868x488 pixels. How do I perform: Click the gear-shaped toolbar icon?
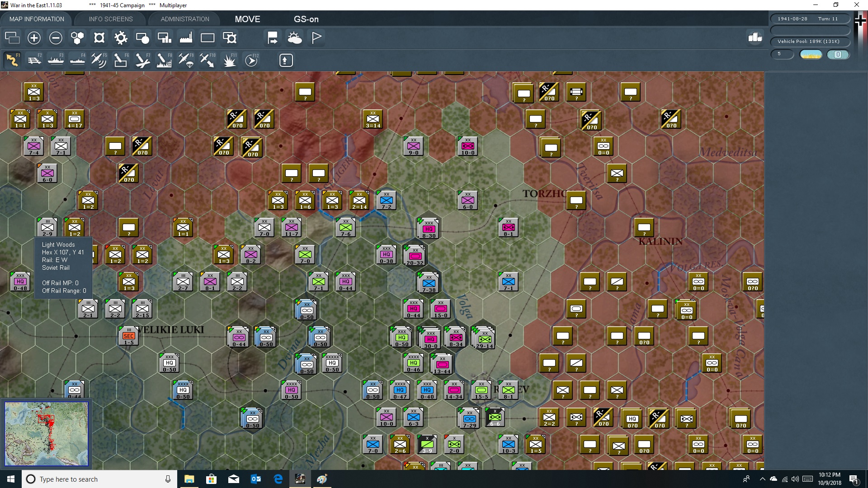coord(121,38)
